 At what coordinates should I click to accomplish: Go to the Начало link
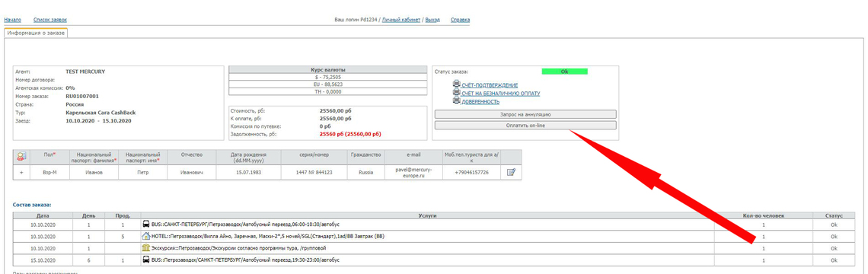[13, 20]
